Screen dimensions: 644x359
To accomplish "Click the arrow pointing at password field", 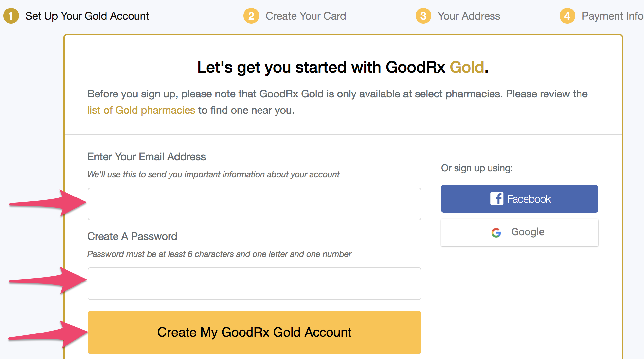I will tap(48, 280).
